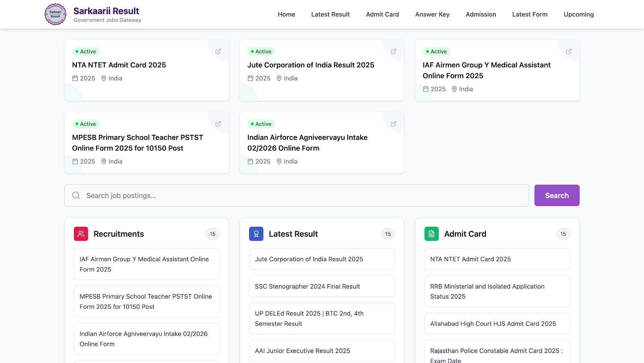Image resolution: width=644 pixels, height=363 pixels.
Task: Open MPESB PSTST Online Form in Recruitments list
Action: (147, 301)
